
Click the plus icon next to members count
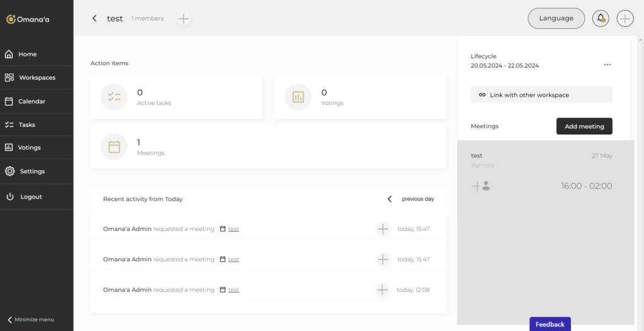tap(184, 19)
